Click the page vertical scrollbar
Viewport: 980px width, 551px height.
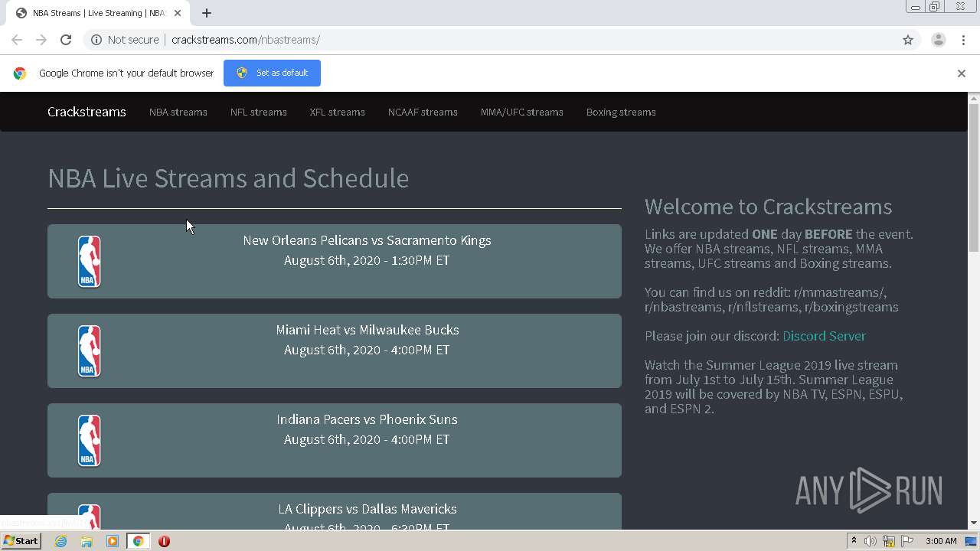point(974,178)
